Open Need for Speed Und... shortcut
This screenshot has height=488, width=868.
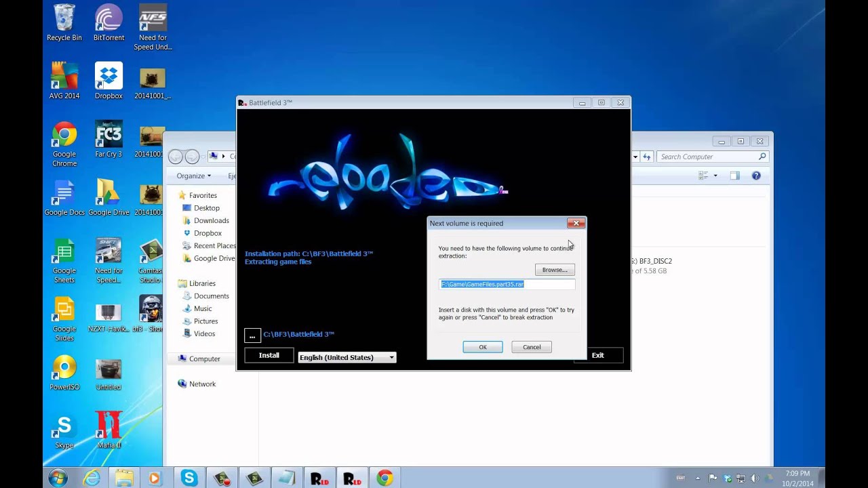point(153,28)
